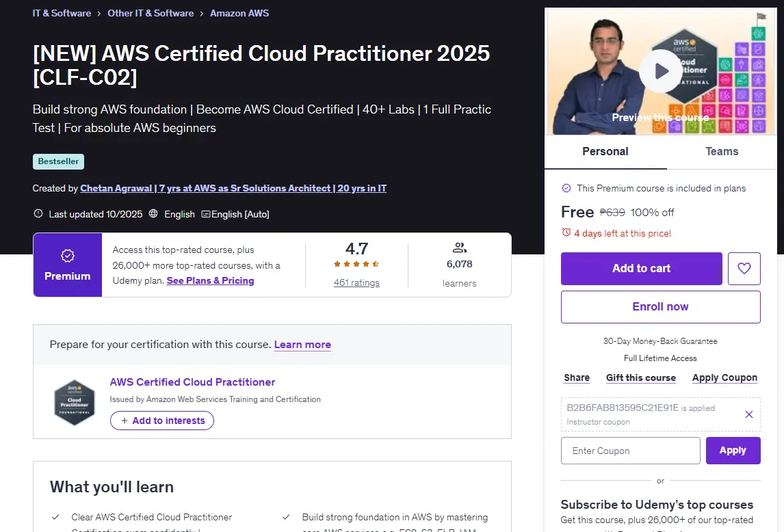Open the Amazon AWS breadcrumb

(239, 13)
